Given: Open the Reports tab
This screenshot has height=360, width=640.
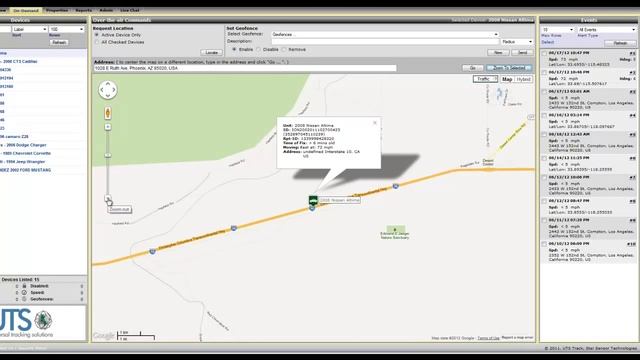Looking at the screenshot, I should (x=84, y=10).
